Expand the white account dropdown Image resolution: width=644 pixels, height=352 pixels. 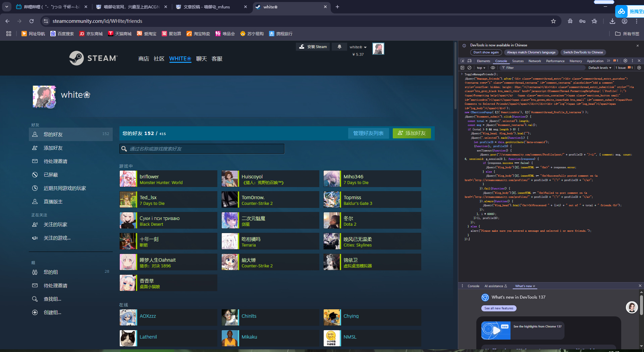pyautogui.click(x=358, y=47)
